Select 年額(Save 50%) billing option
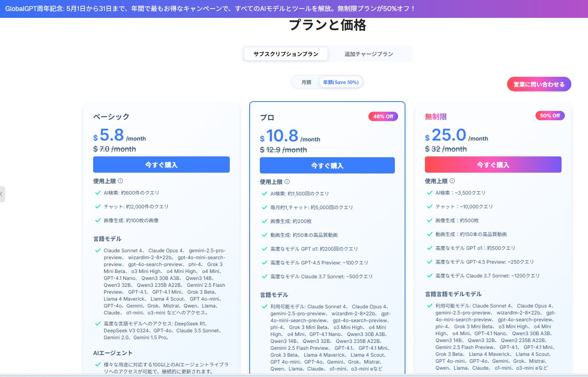The width and height of the screenshot is (588, 377). point(341,82)
